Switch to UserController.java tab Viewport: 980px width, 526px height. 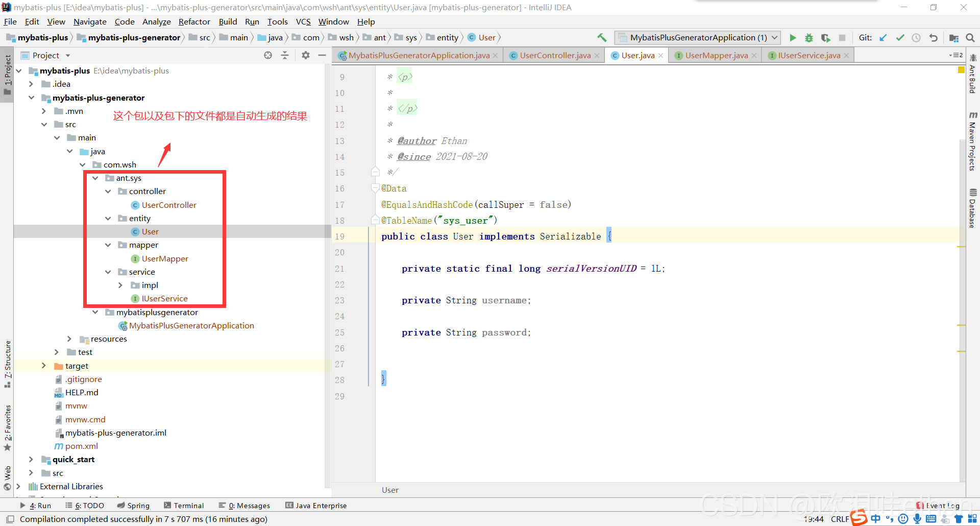555,55
